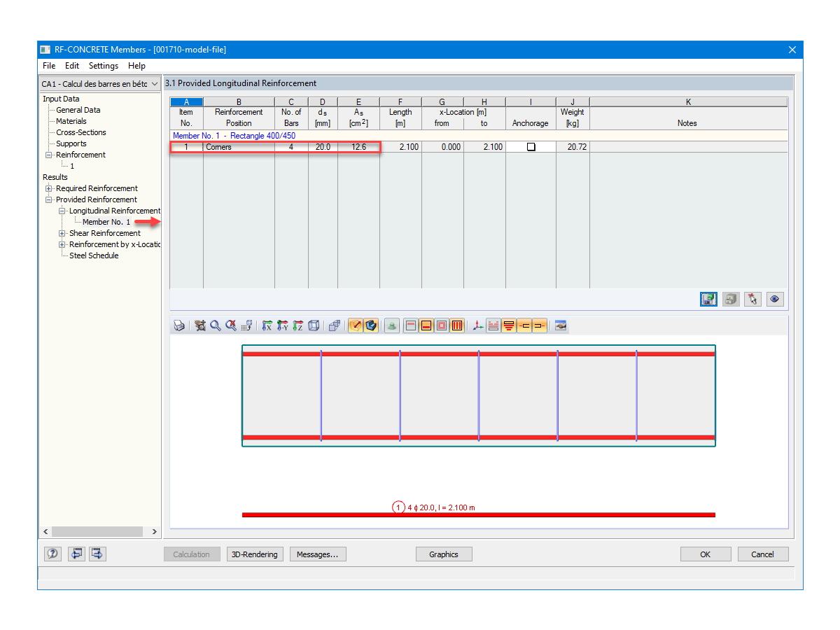The width and height of the screenshot is (840, 630).
Task: Select Member No. 1 under Longitudinal Reinforcement
Action: click(x=106, y=222)
